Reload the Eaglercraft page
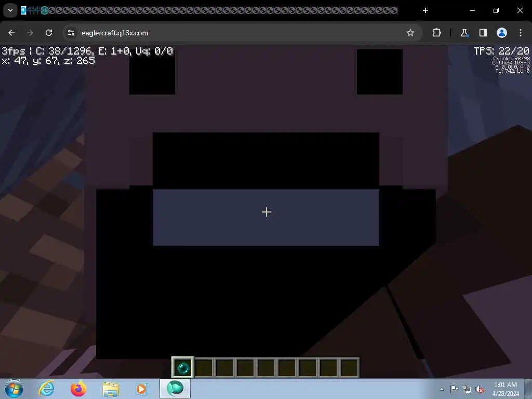This screenshot has height=399, width=532. pyautogui.click(x=49, y=33)
